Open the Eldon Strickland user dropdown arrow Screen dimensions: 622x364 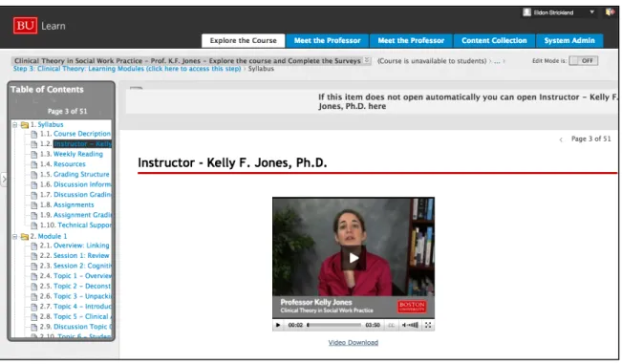pos(591,12)
